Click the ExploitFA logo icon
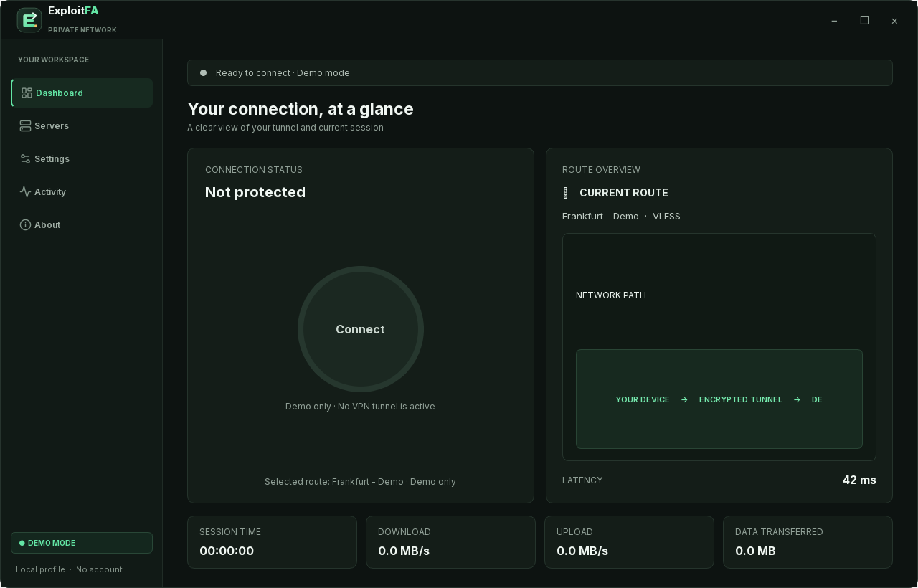Image resolution: width=918 pixels, height=588 pixels. pyautogui.click(x=29, y=20)
